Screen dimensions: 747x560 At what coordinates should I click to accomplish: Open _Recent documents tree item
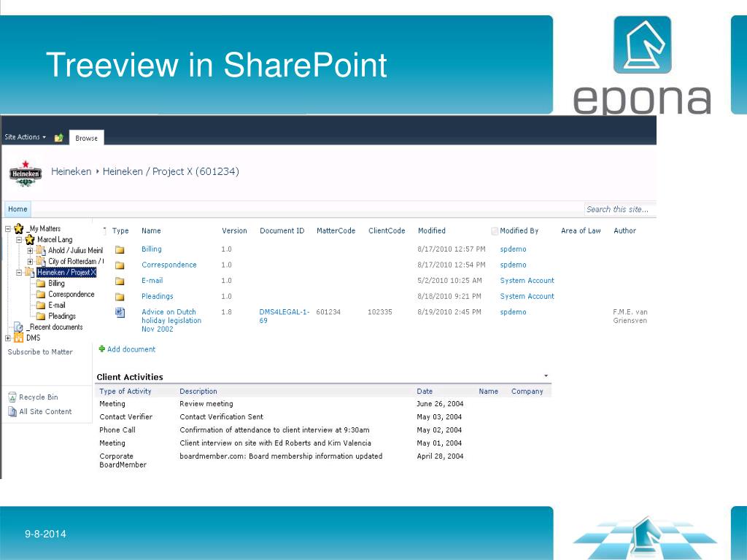(55, 327)
